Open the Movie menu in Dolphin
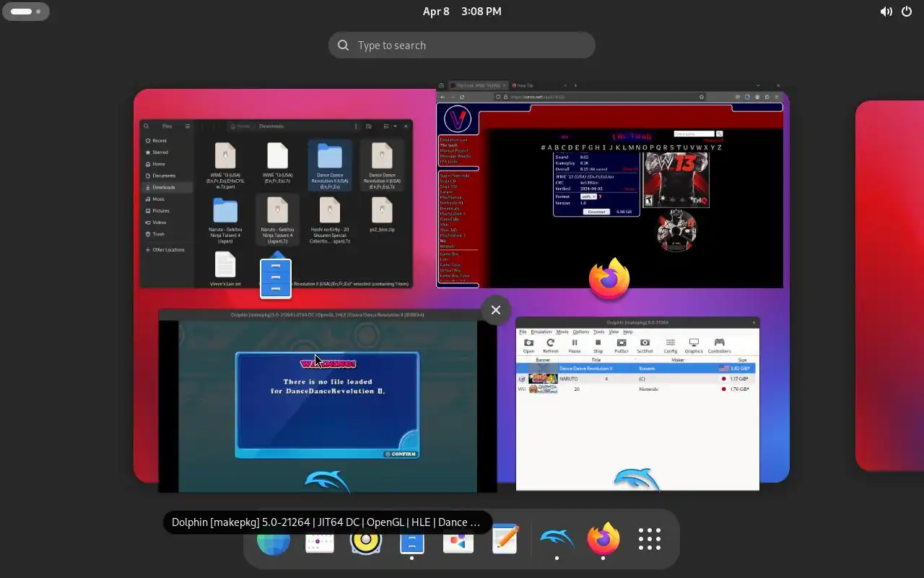The height and width of the screenshot is (578, 924). pos(562,332)
